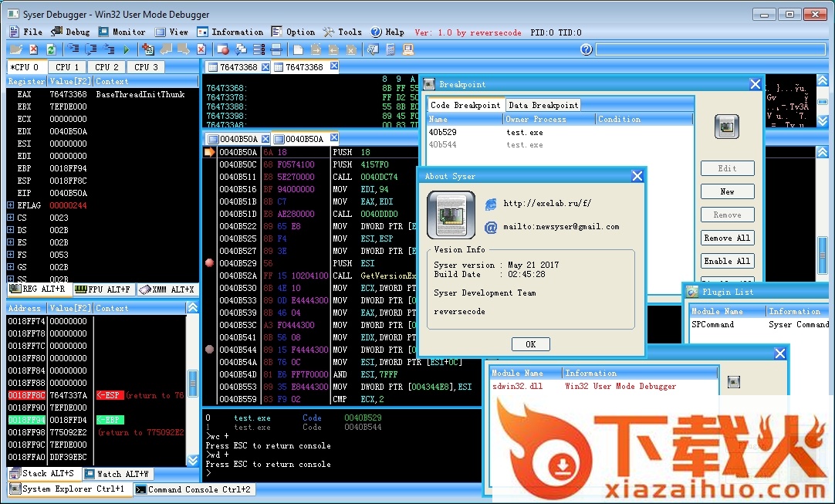Open the Debug menu

(x=70, y=32)
